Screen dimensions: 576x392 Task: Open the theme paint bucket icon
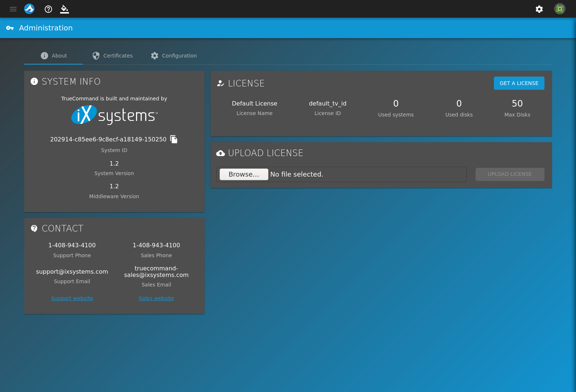coord(65,9)
